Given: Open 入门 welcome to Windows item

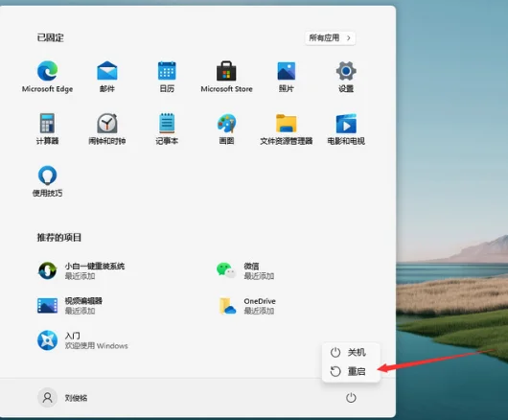Looking at the screenshot, I should point(82,340).
